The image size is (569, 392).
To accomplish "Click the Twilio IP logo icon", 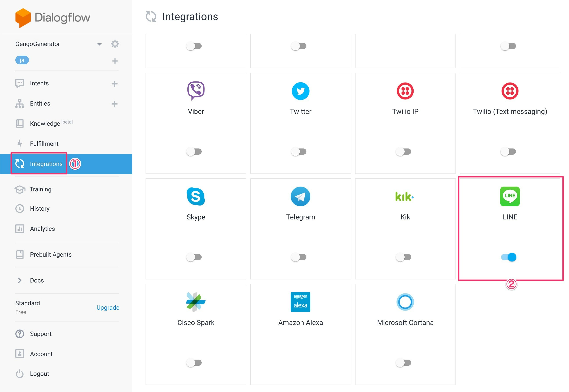I will 405,91.
